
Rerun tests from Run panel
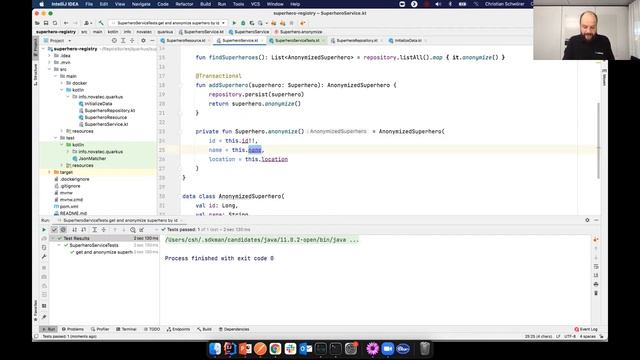click(44, 230)
